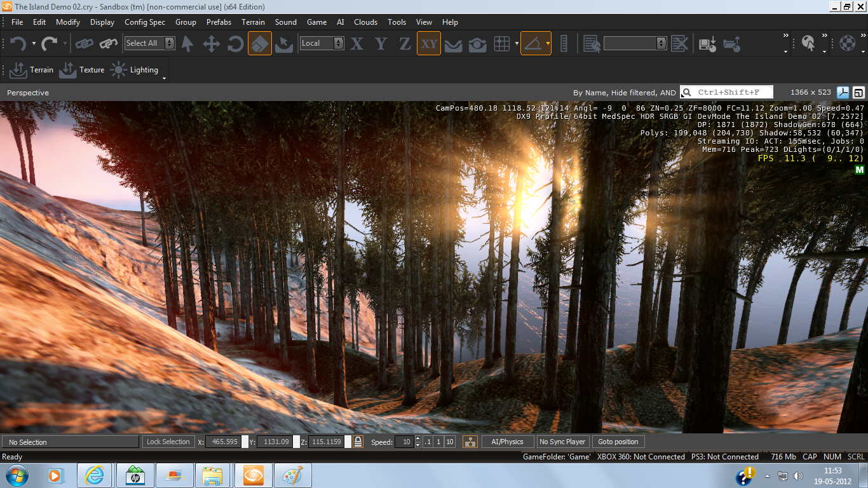
Task: Open the Config Spec menu
Action: (145, 22)
